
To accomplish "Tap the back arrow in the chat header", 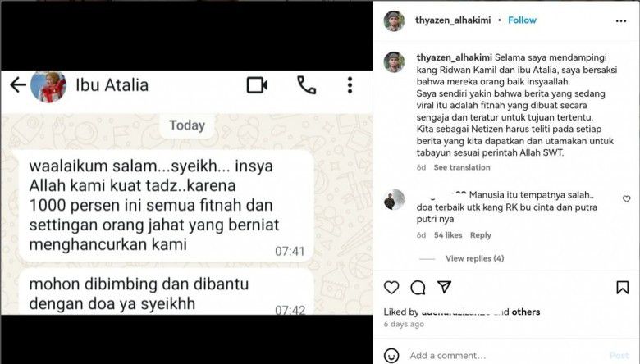I will point(18,85).
